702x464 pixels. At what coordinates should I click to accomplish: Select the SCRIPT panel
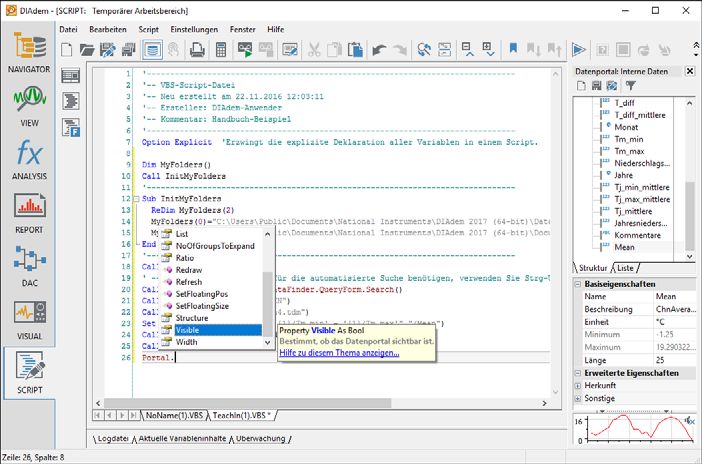(x=30, y=373)
